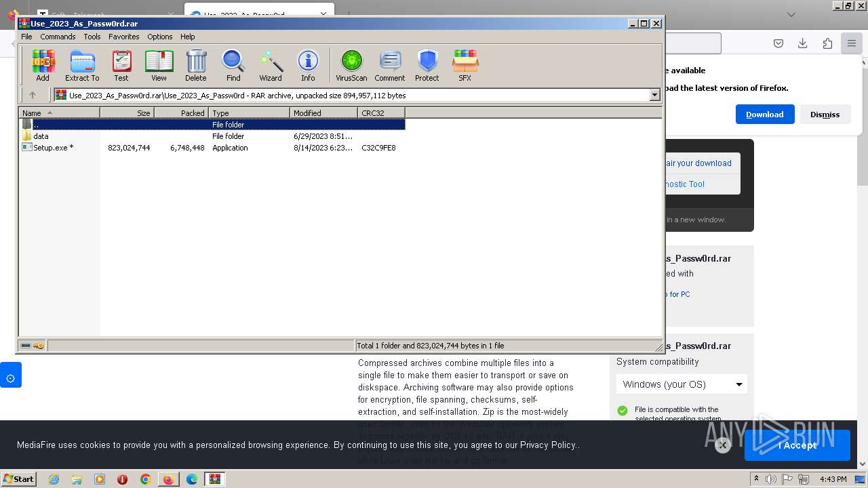Click the key icon in WinRAR status bar
868x488 pixels.
39,346
